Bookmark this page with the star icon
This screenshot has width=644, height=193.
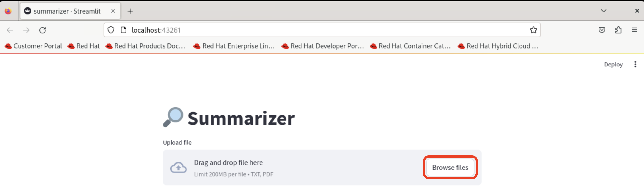tap(533, 30)
